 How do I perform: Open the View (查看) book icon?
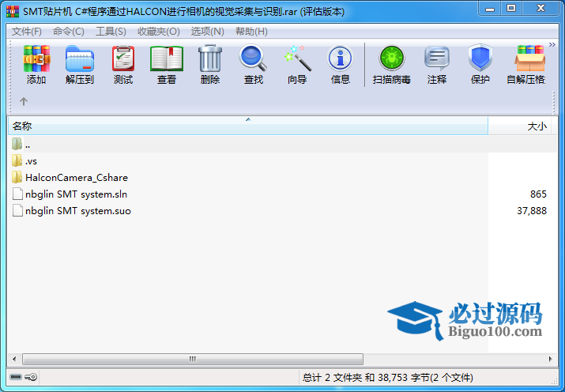pos(167,58)
